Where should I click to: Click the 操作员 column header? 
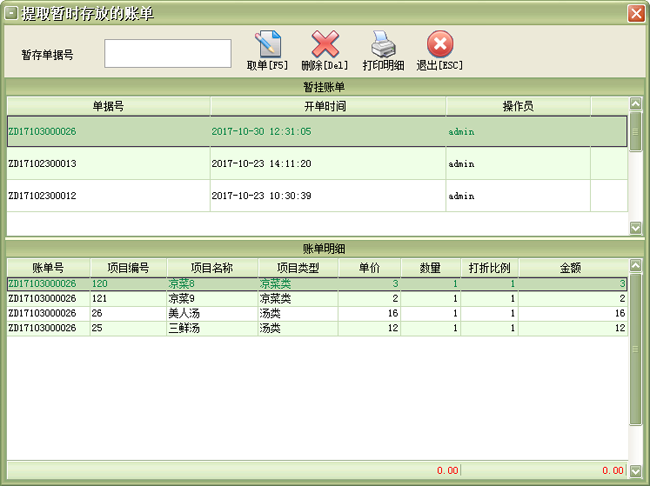pyautogui.click(x=518, y=105)
